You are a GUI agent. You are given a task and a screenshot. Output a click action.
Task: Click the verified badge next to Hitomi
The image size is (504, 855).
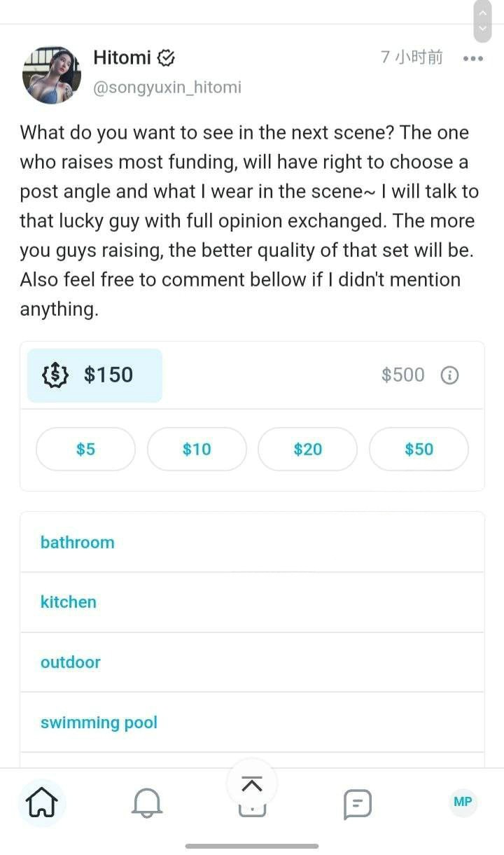(166, 58)
